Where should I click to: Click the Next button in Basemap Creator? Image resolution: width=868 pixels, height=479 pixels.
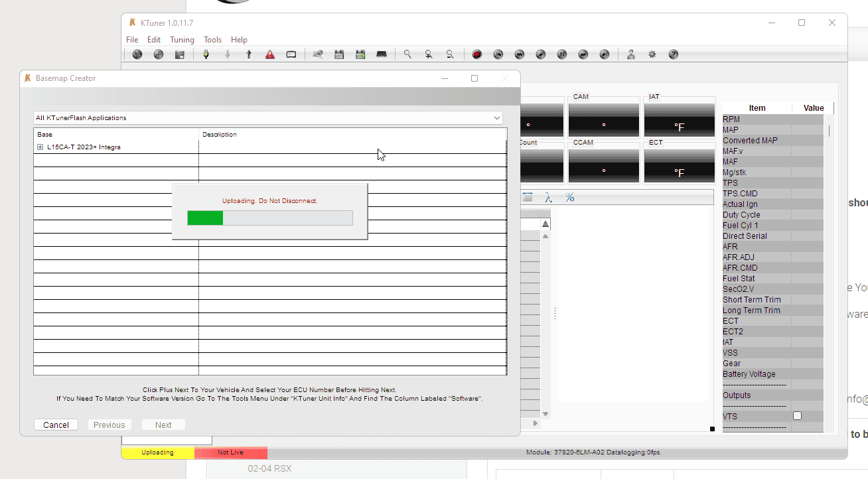point(163,425)
